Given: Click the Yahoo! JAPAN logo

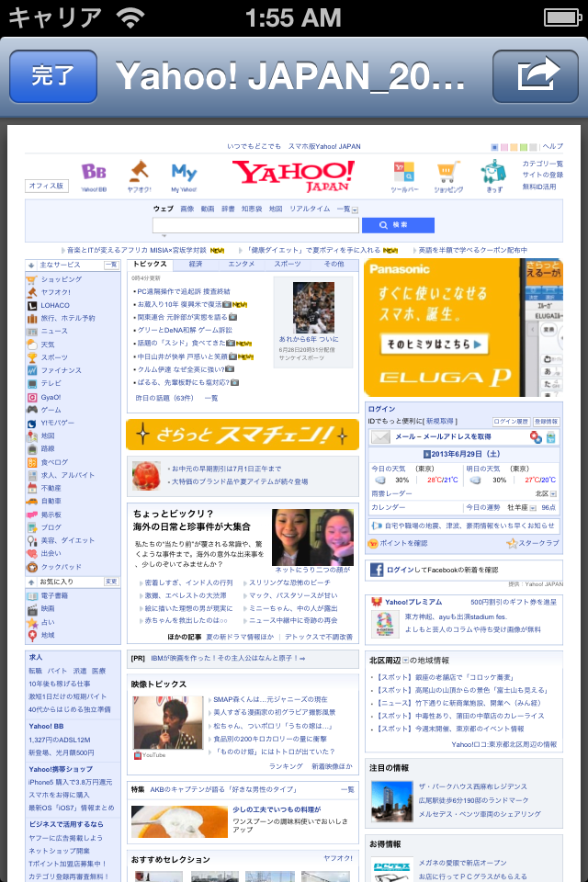Looking at the screenshot, I should point(293,176).
